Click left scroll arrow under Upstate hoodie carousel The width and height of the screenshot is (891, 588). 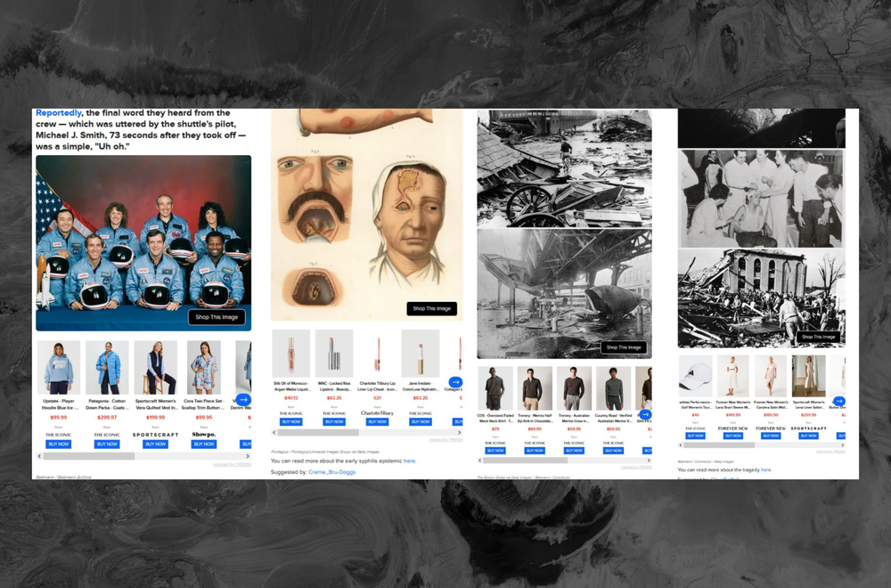[39, 455]
